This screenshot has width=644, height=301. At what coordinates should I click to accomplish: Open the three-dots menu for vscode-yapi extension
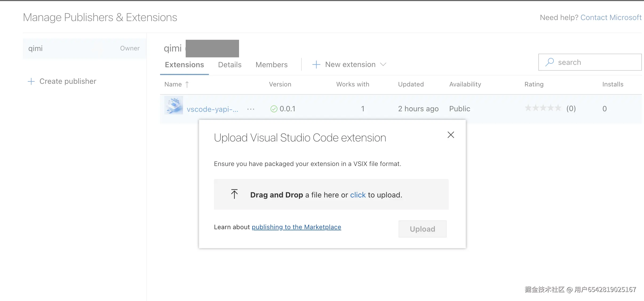251,109
